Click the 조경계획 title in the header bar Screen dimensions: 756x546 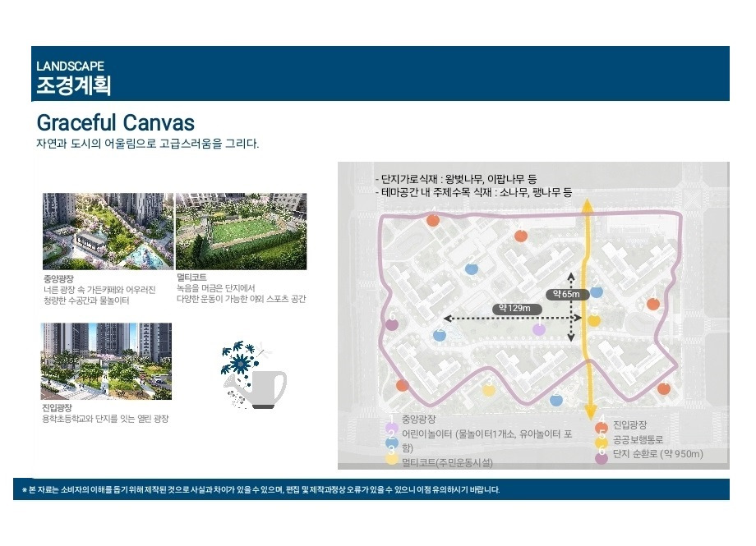click(x=73, y=85)
